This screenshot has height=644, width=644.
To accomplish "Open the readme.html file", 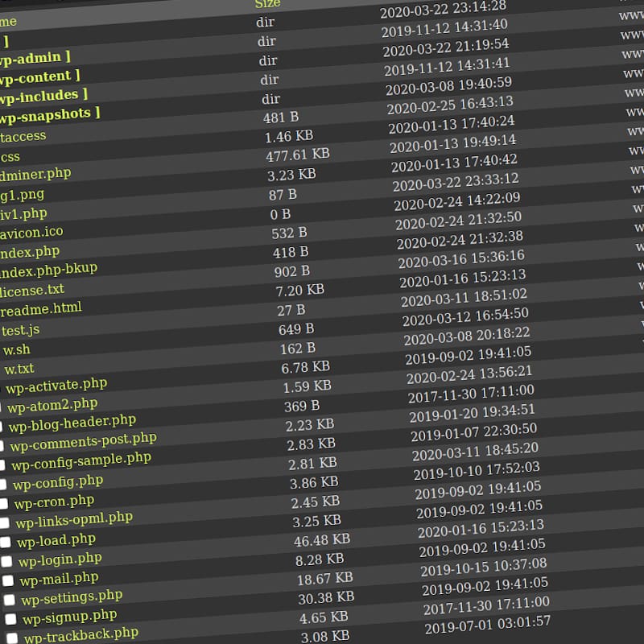I will point(41,309).
